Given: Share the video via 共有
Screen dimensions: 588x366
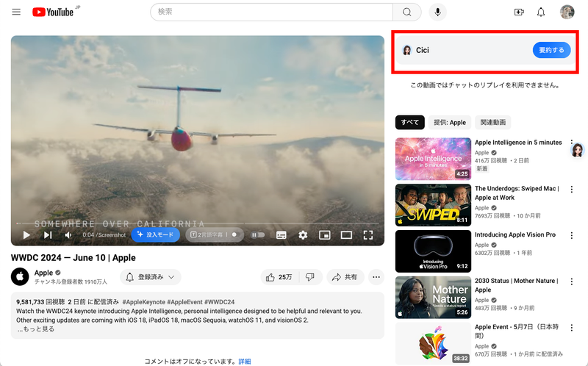Looking at the screenshot, I should coord(345,277).
